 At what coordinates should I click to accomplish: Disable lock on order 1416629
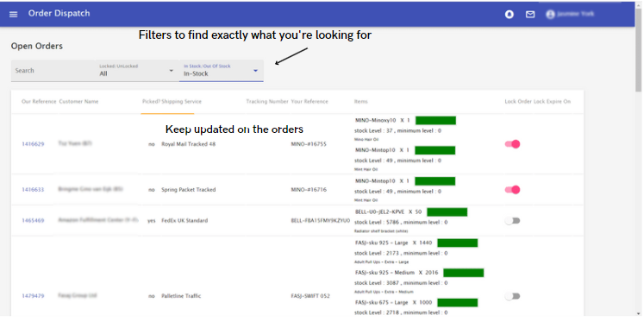tap(513, 144)
